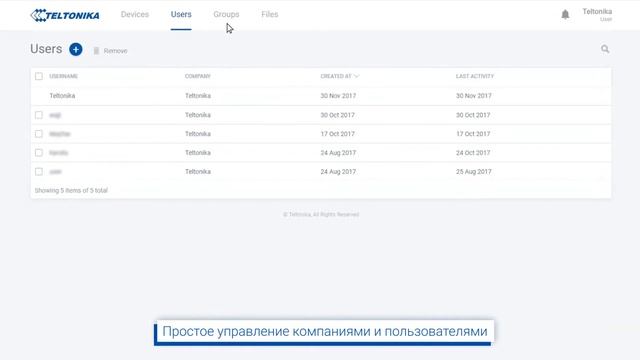Click the Users page heading
Image resolution: width=640 pixels, height=360 pixels.
pos(46,49)
